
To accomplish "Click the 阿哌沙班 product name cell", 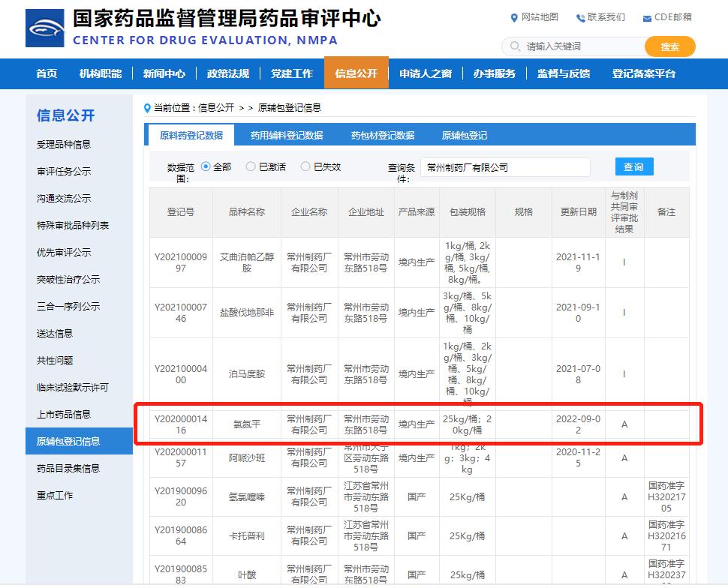I will 247,458.
